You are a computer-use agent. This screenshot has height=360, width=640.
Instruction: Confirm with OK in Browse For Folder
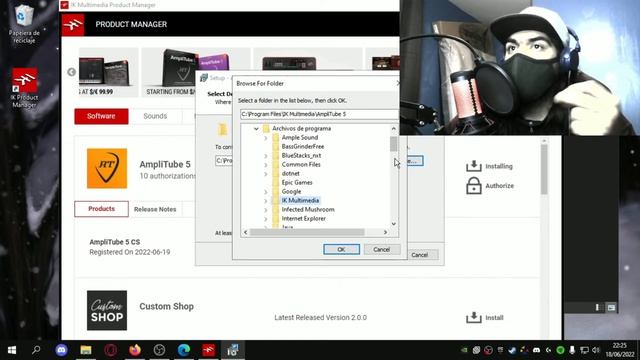[x=341, y=249]
